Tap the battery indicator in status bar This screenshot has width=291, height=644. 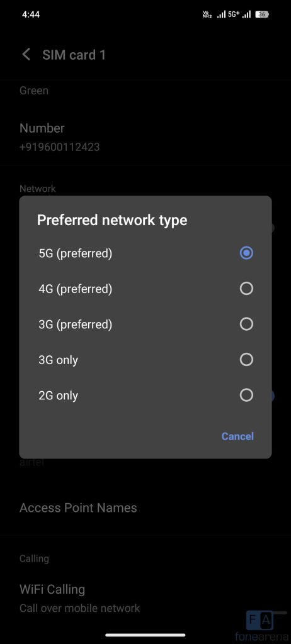pos(262,14)
